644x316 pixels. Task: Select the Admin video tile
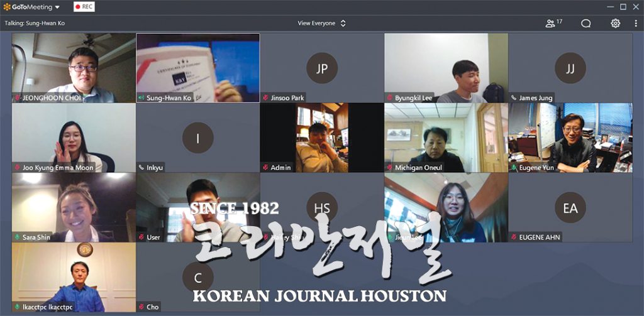coord(322,138)
